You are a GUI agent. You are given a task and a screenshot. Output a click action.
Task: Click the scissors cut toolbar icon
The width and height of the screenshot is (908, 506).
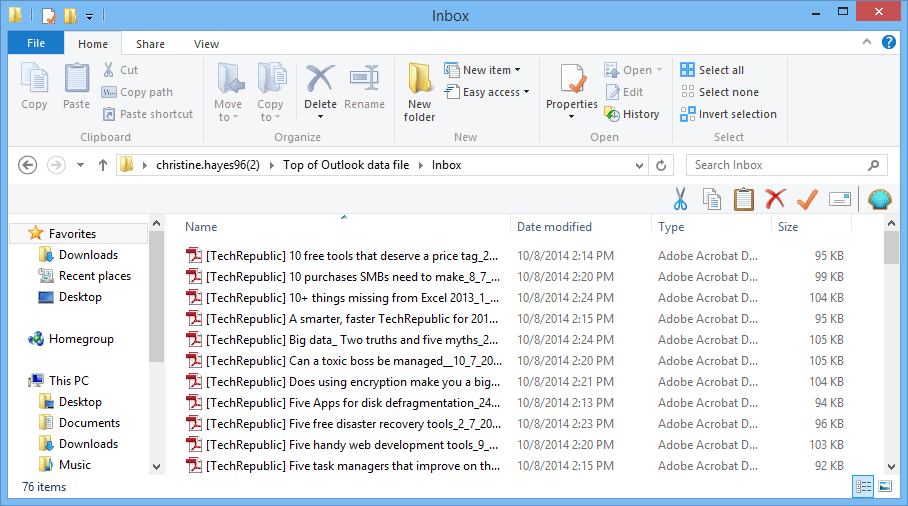[x=680, y=199]
